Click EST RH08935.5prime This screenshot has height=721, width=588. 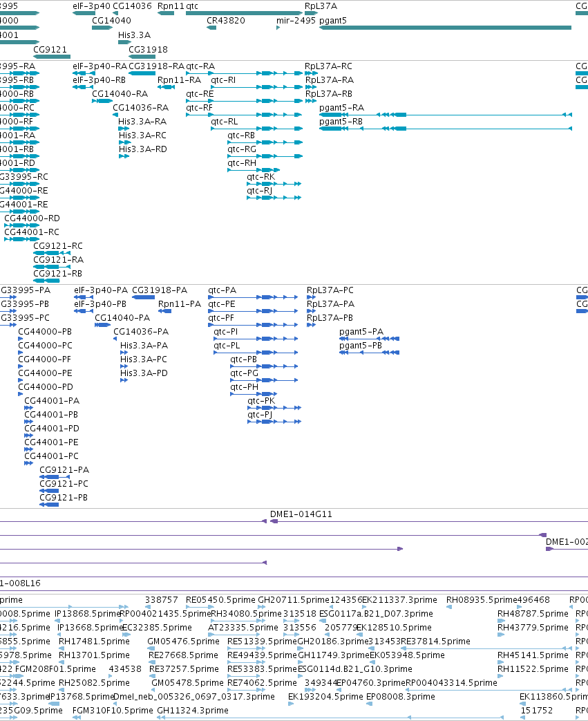tap(482, 599)
